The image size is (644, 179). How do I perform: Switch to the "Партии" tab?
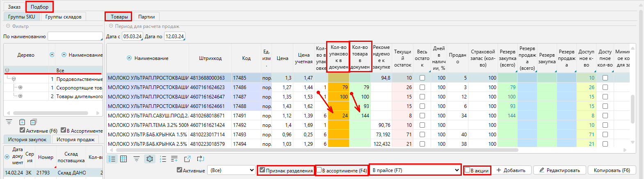pyautogui.click(x=146, y=17)
